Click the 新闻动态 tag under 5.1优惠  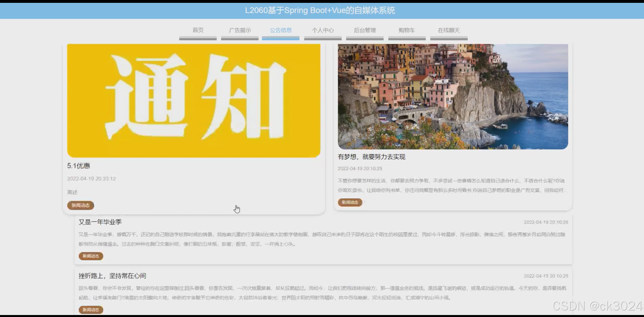[x=81, y=205]
